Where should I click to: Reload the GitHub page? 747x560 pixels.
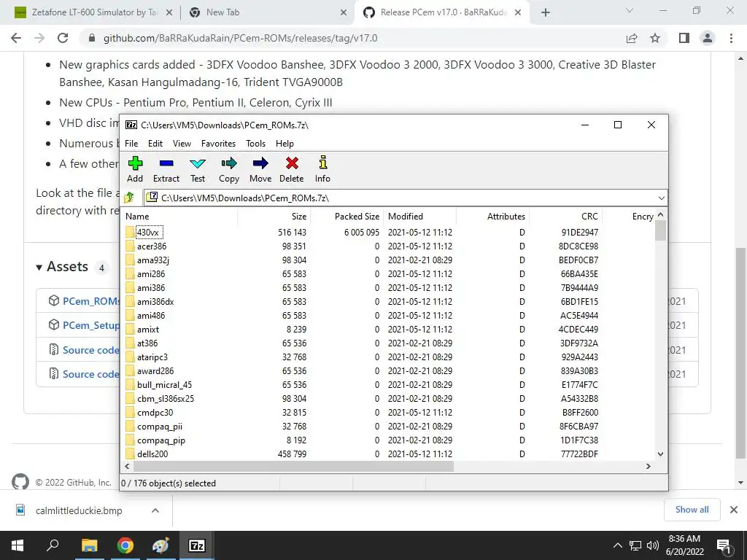[x=63, y=38]
